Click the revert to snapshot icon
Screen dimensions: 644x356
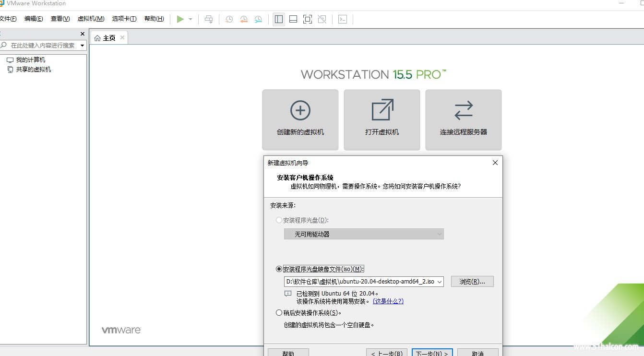pos(244,19)
